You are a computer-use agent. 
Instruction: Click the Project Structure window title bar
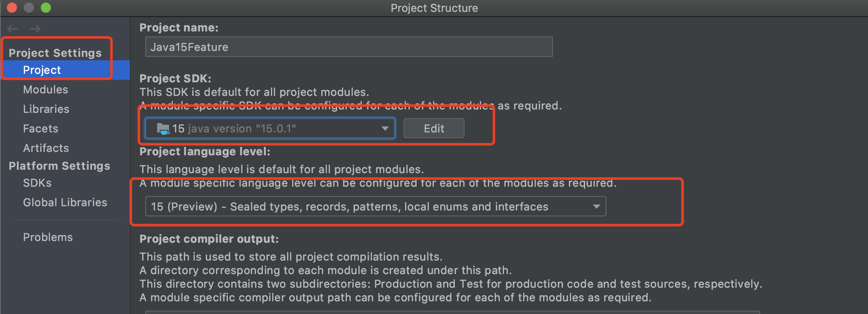click(x=434, y=8)
